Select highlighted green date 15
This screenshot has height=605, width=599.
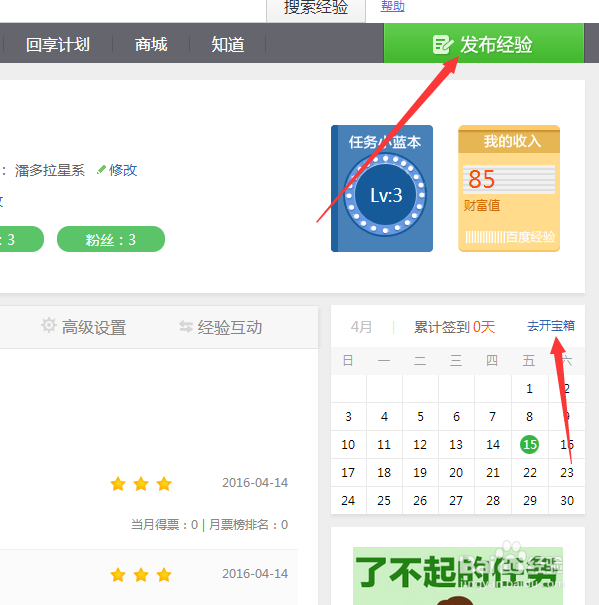[x=530, y=444]
